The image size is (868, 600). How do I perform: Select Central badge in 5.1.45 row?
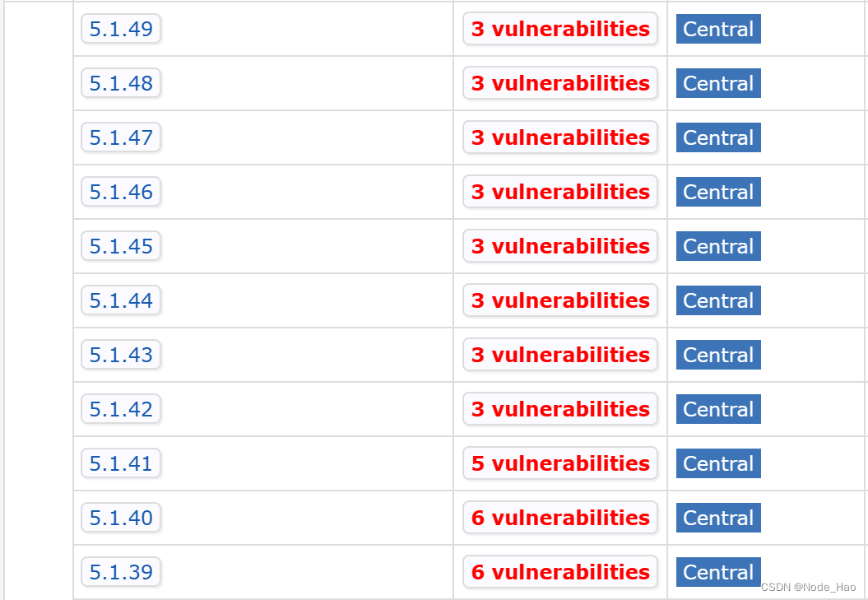pos(718,246)
